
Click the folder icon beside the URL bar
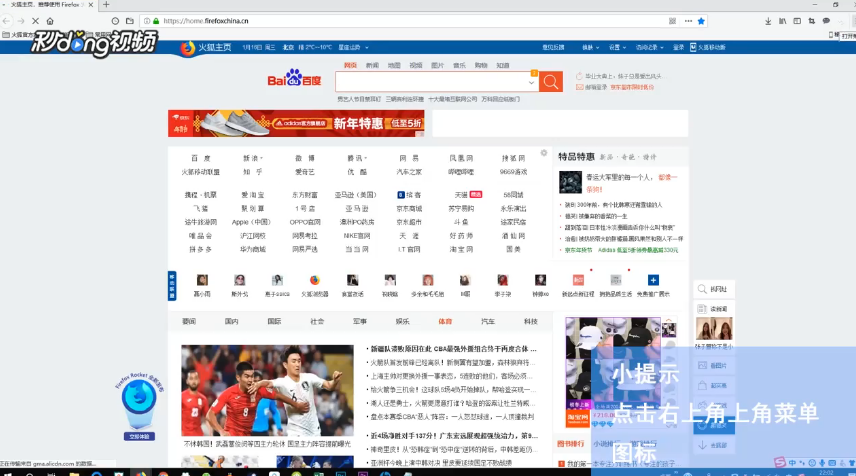pyautogui.click(x=130, y=21)
